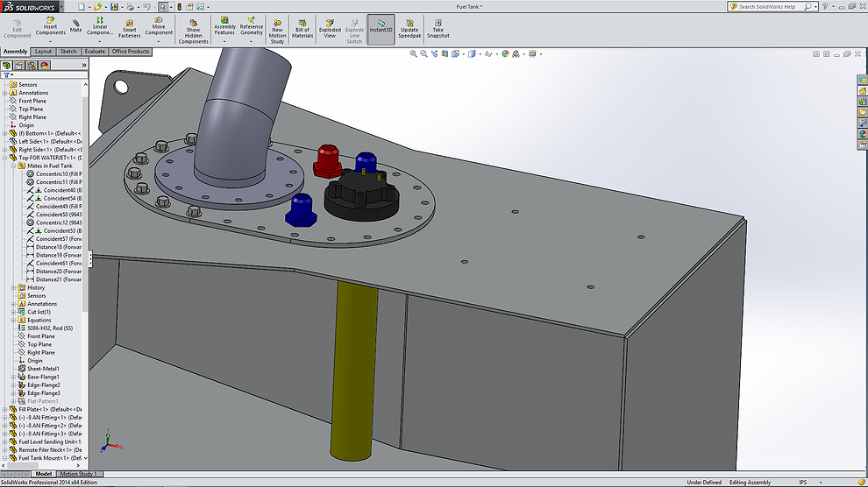Collapse the Mates in Fuel Tank folder
Screen dimensions: 868x487
click(11, 166)
